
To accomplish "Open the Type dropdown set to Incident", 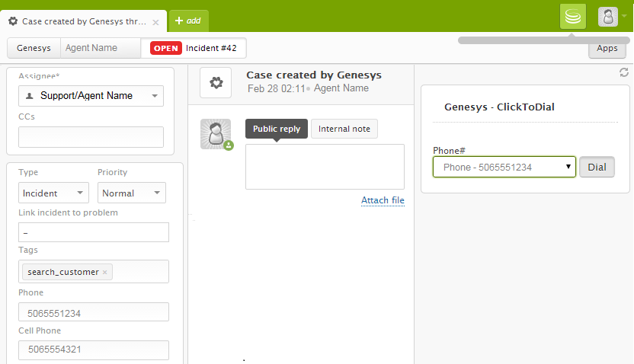I will (x=53, y=193).
